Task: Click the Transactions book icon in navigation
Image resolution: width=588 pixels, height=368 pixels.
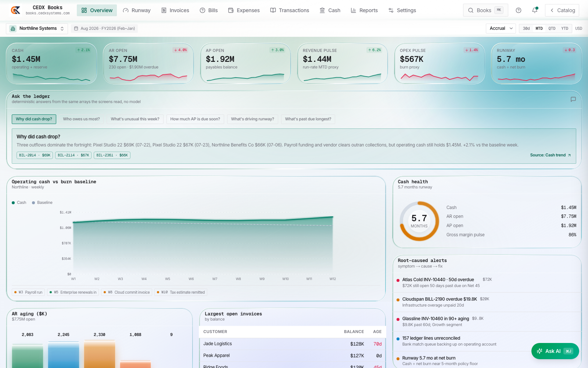Action: click(273, 10)
